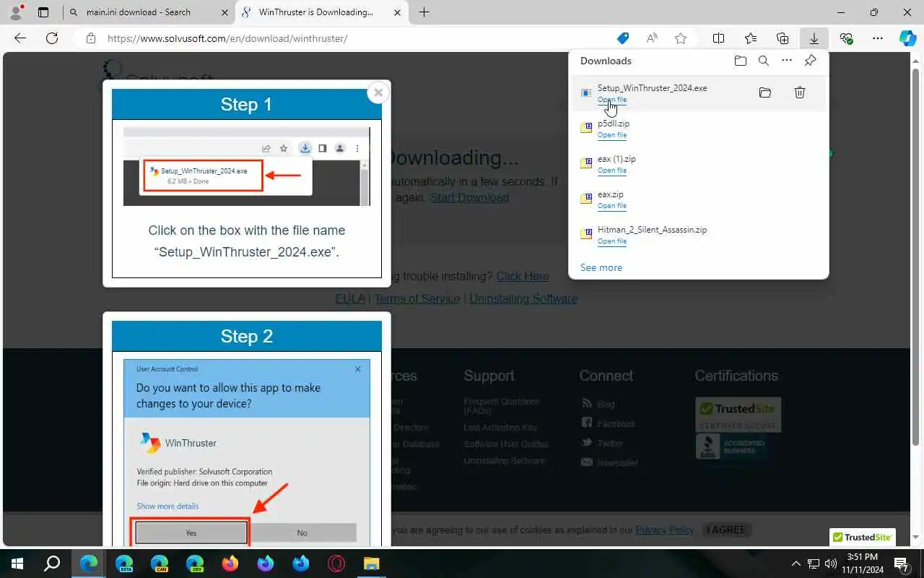Show Setup_WinThruster_2024.exe in folder

click(765, 92)
